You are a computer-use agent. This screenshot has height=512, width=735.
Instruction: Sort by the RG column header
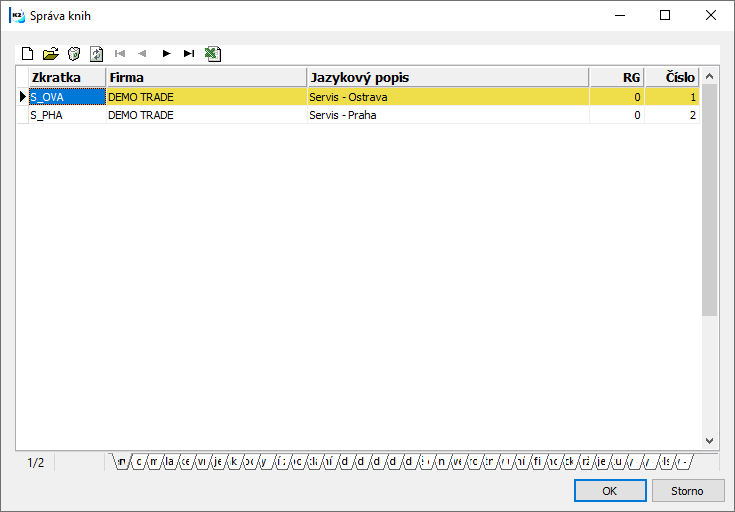(617, 77)
